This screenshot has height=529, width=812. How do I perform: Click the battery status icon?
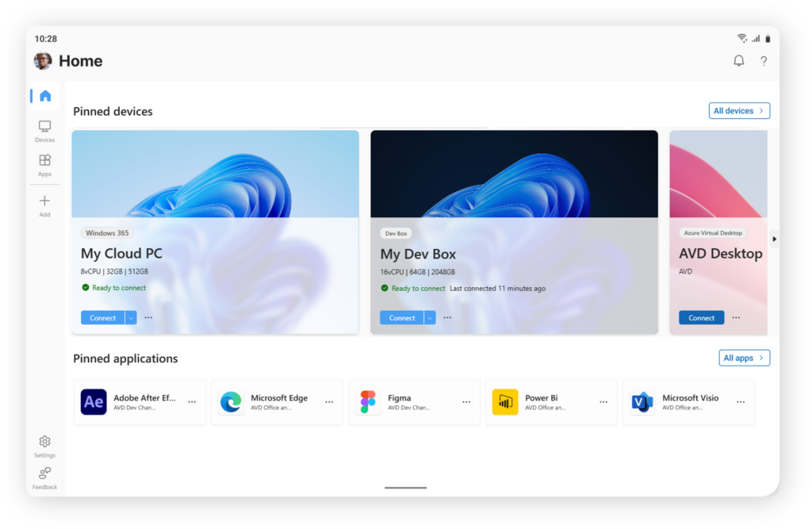click(x=768, y=38)
